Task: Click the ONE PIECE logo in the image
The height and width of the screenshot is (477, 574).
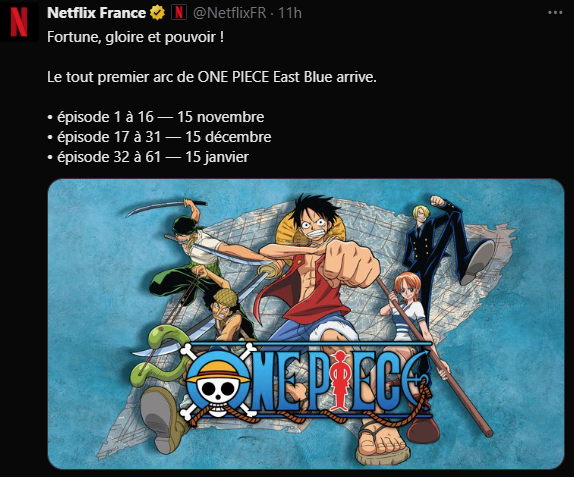Action: pyautogui.click(x=306, y=381)
